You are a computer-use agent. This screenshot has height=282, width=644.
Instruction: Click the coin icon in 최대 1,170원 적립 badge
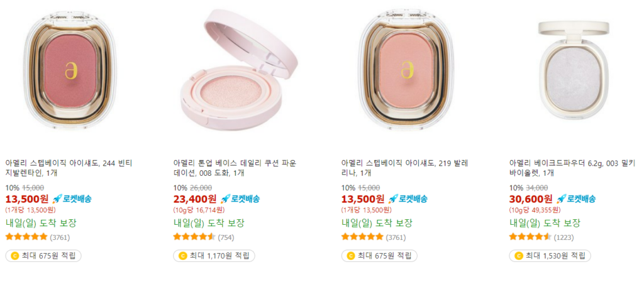[183, 256]
